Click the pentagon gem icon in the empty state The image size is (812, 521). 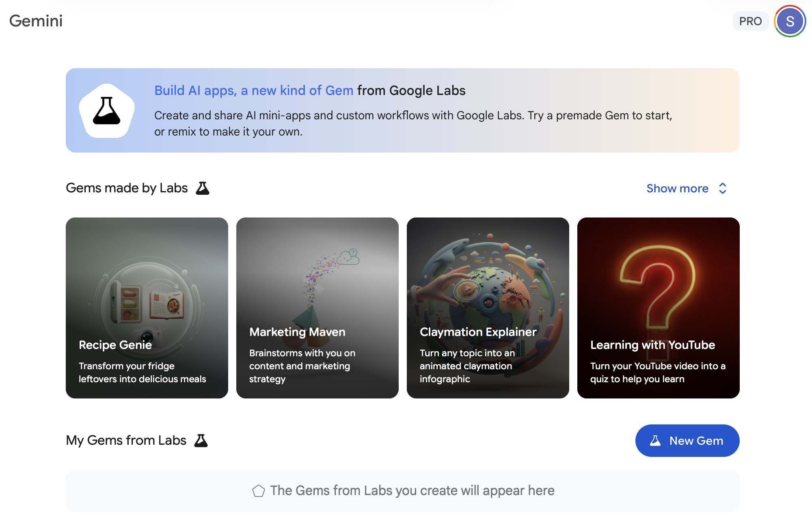pyautogui.click(x=259, y=491)
